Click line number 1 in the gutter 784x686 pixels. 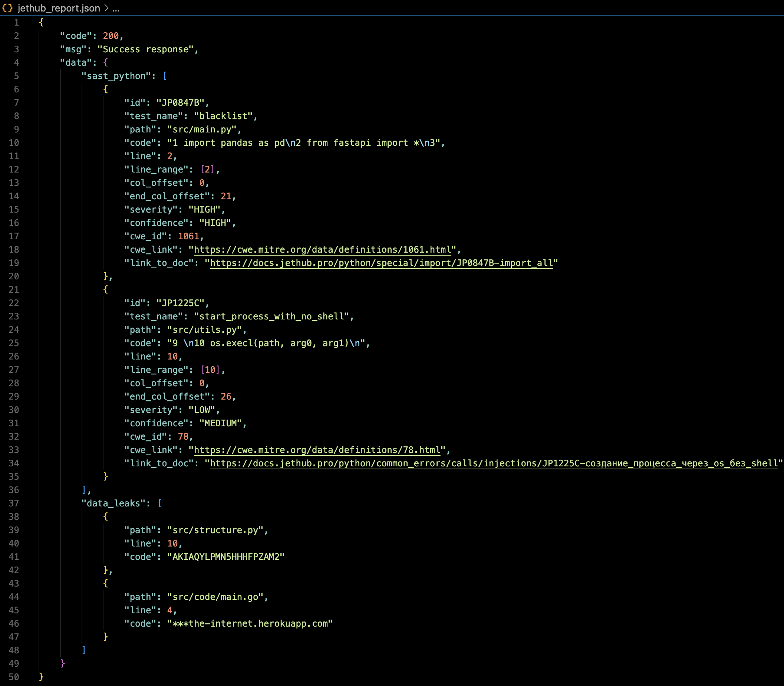click(16, 23)
